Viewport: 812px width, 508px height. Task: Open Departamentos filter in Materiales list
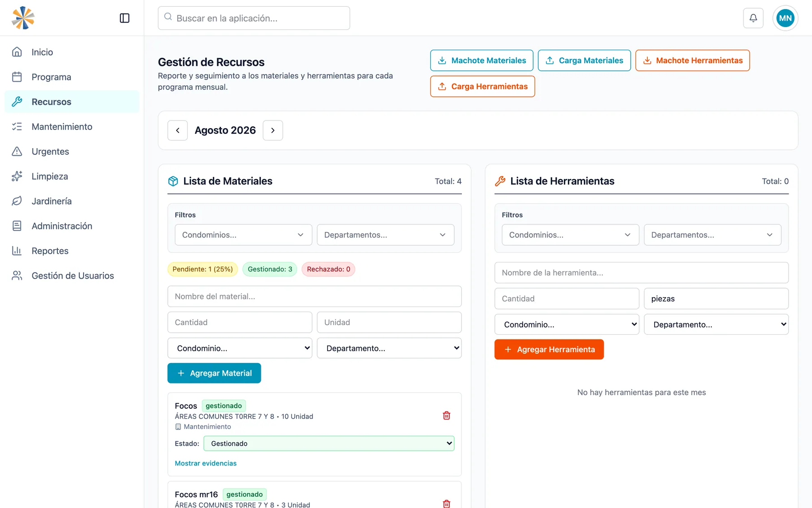(x=386, y=235)
